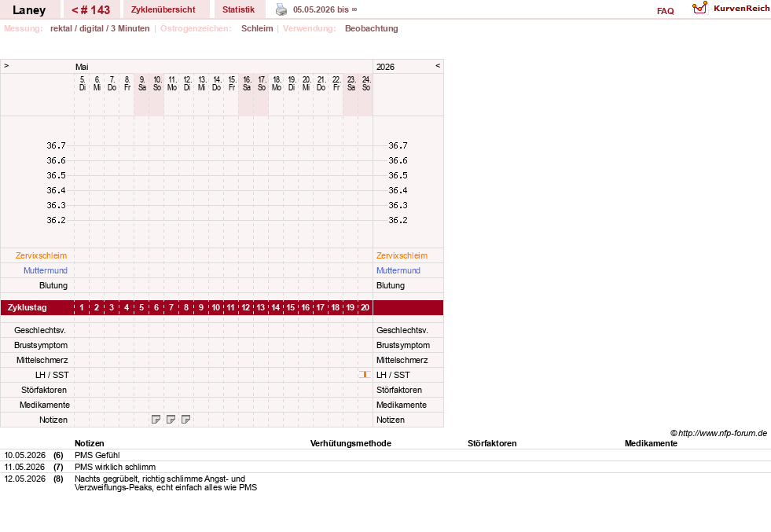Click the left Zervixschleim row label
Image resolution: width=771 pixels, height=532 pixels.
coord(42,255)
